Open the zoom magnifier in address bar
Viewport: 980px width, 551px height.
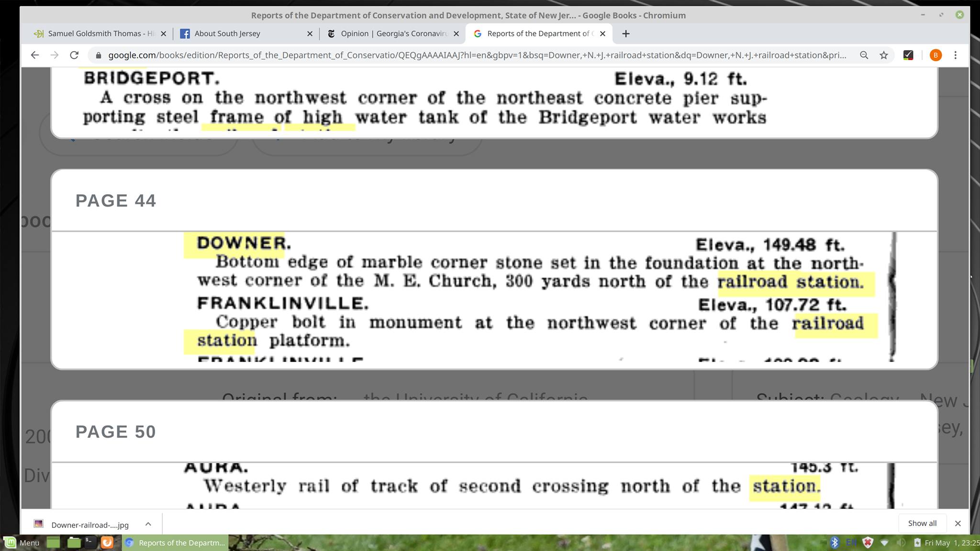click(x=864, y=55)
